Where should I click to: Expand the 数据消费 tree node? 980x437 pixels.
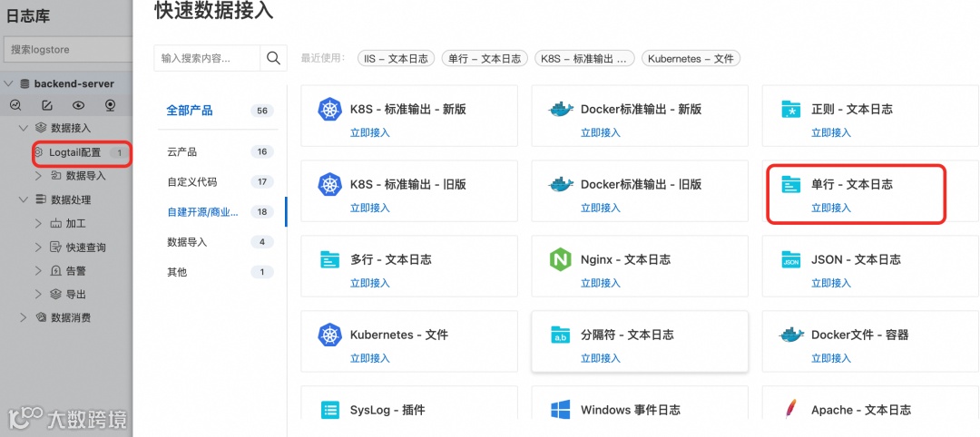point(24,317)
